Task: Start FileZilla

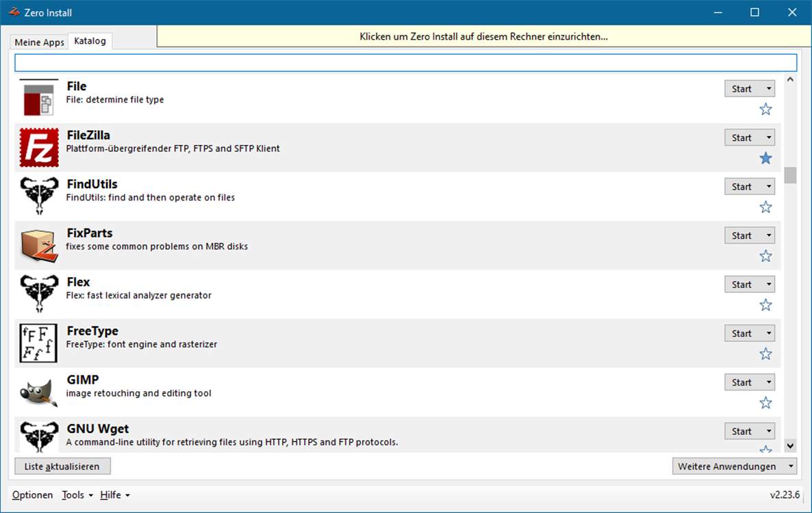Action: tap(744, 137)
